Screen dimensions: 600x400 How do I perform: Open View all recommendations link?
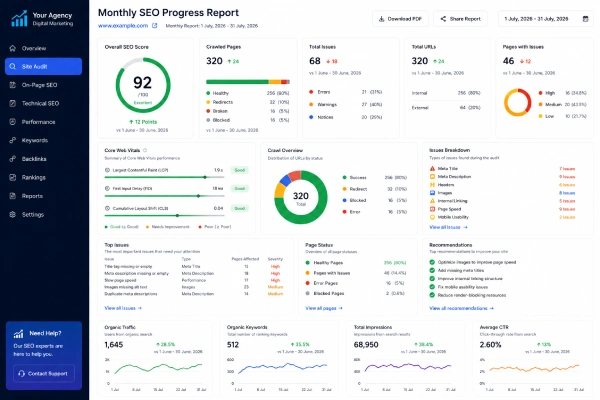coord(461,308)
